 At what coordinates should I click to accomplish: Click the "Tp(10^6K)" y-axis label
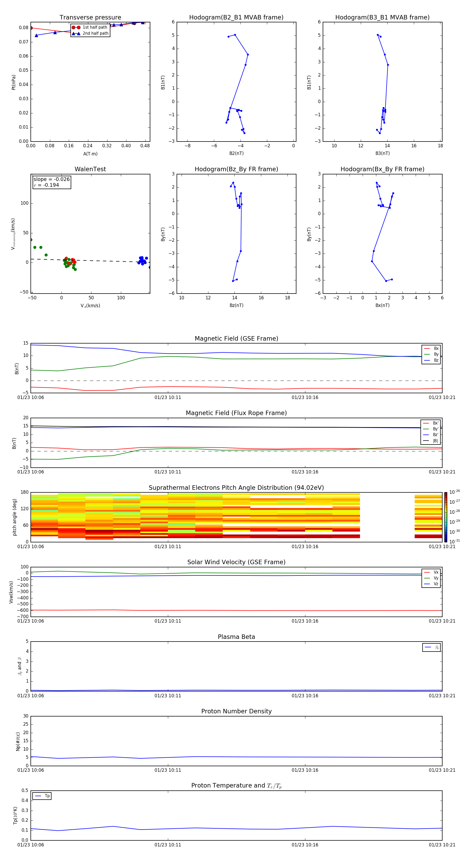(x=15, y=815)
